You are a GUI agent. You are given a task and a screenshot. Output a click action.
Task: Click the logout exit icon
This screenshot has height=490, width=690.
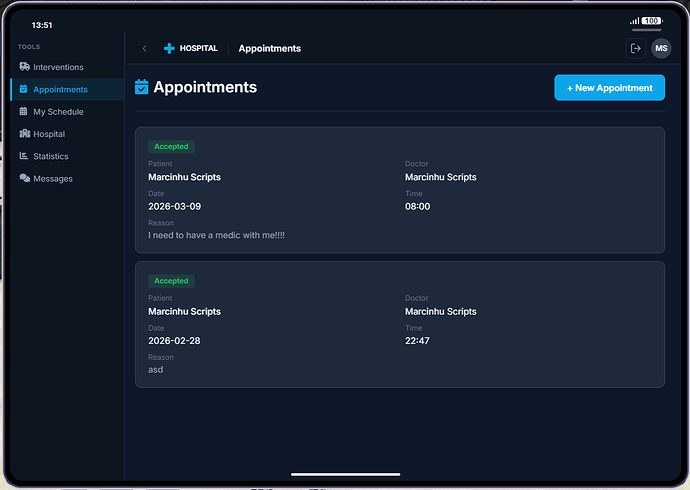click(x=635, y=48)
